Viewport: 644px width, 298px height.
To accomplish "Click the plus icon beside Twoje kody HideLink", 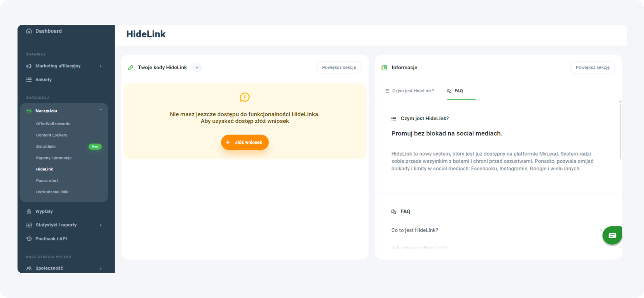I will (x=197, y=68).
